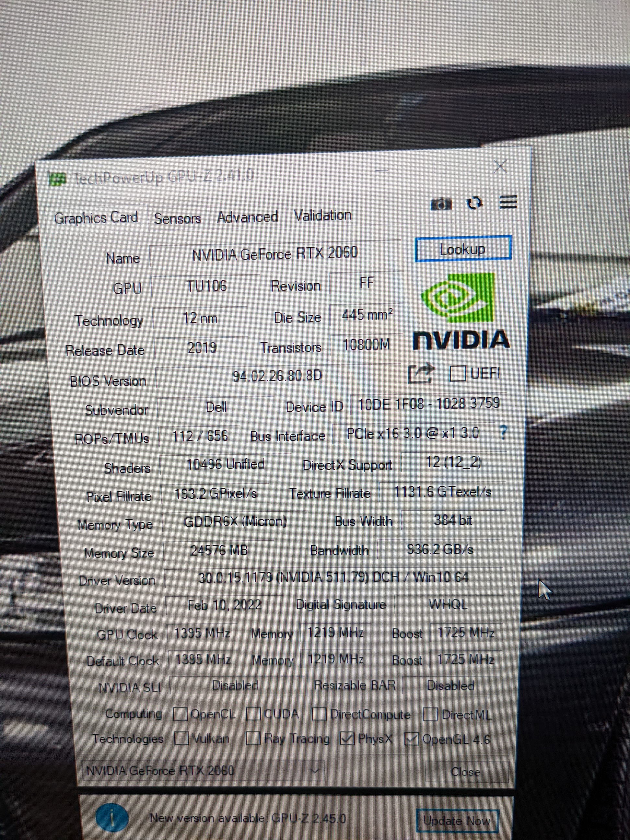Click the GPU-Z title bar icon
Viewport: 630px width, 840px height.
point(58,179)
